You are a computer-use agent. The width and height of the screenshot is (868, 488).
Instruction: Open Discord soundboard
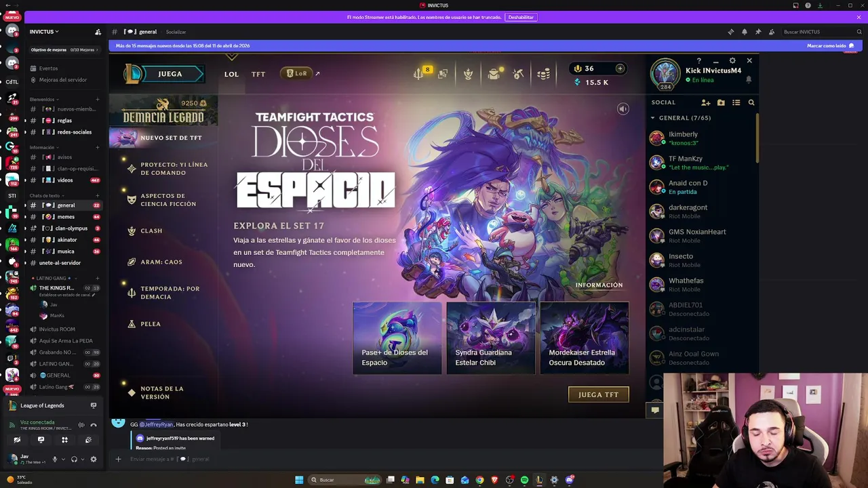point(88,440)
